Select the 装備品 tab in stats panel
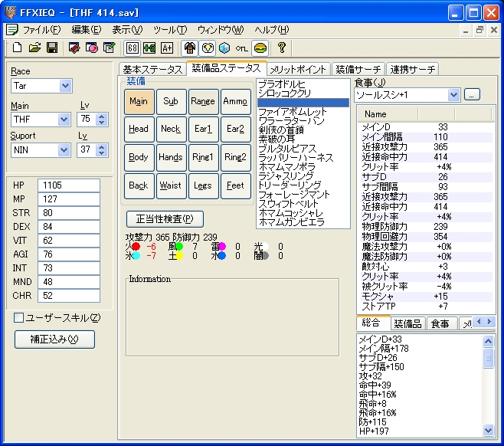Screen dimensions: 504x446 click(x=407, y=323)
